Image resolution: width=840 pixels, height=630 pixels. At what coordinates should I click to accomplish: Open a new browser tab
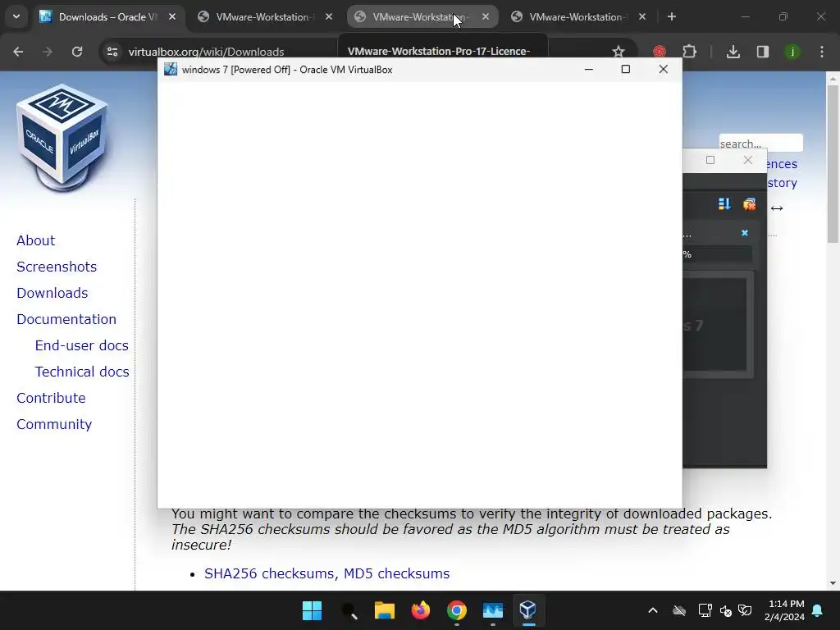pyautogui.click(x=671, y=16)
